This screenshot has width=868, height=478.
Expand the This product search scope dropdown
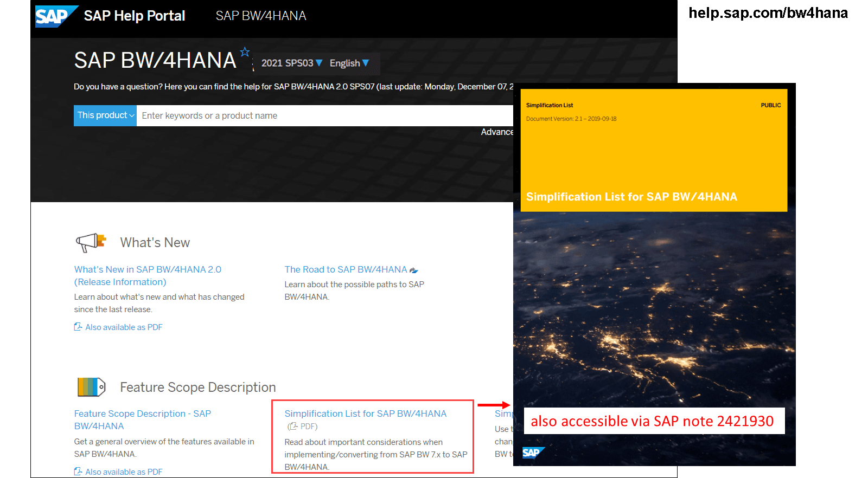click(x=105, y=115)
